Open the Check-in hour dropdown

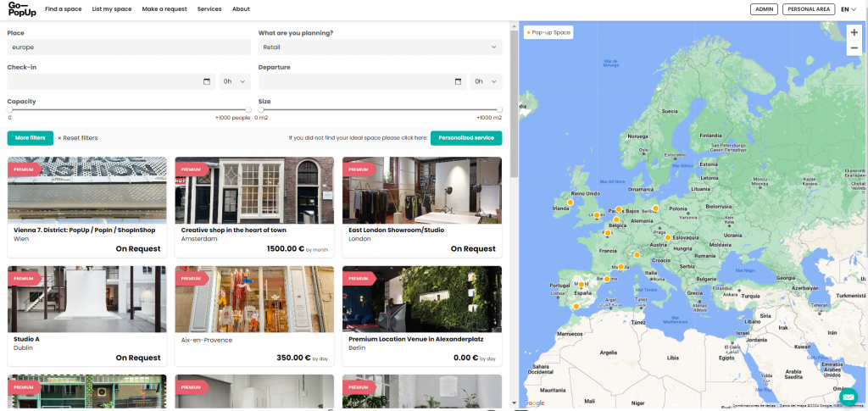[235, 81]
